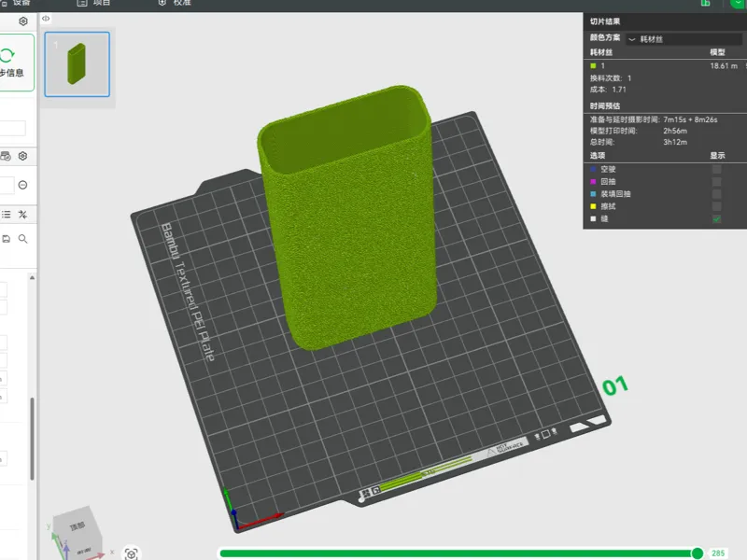Click the compare presets icon
The width and height of the screenshot is (747, 560).
pos(22,215)
